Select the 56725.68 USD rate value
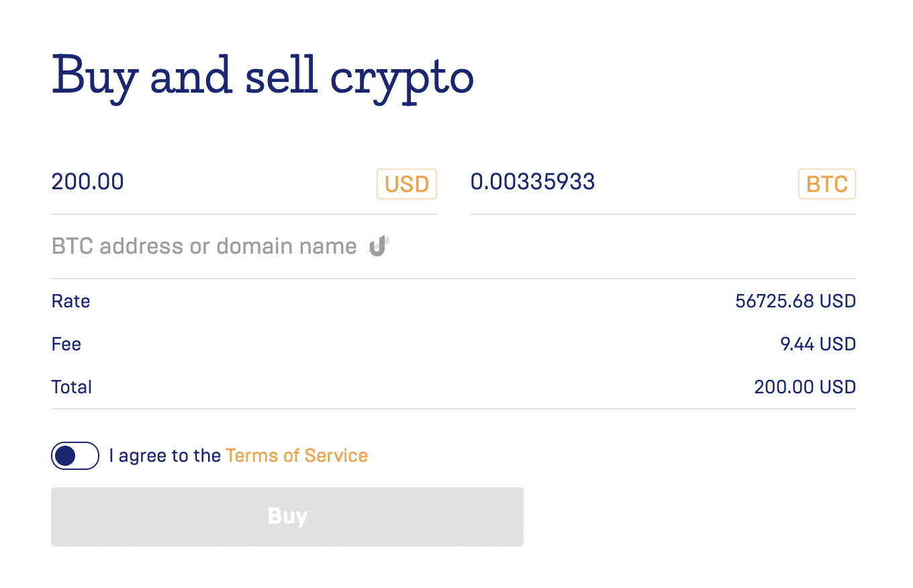The height and width of the screenshot is (588, 913). tap(796, 301)
